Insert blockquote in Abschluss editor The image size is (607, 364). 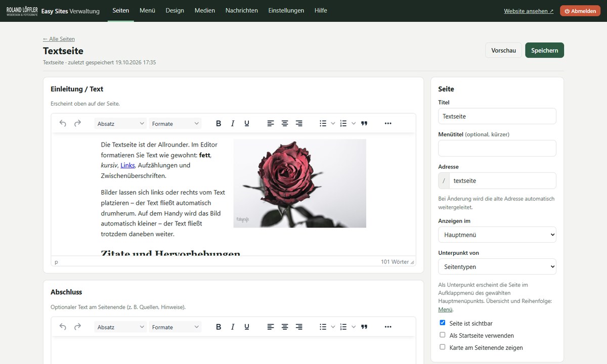coord(364,327)
